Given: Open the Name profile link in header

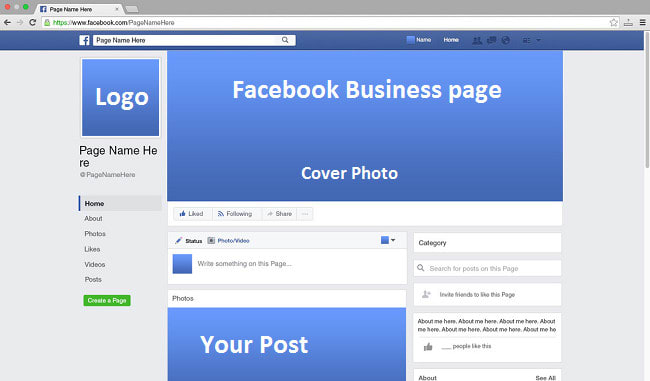Looking at the screenshot, I should point(423,40).
